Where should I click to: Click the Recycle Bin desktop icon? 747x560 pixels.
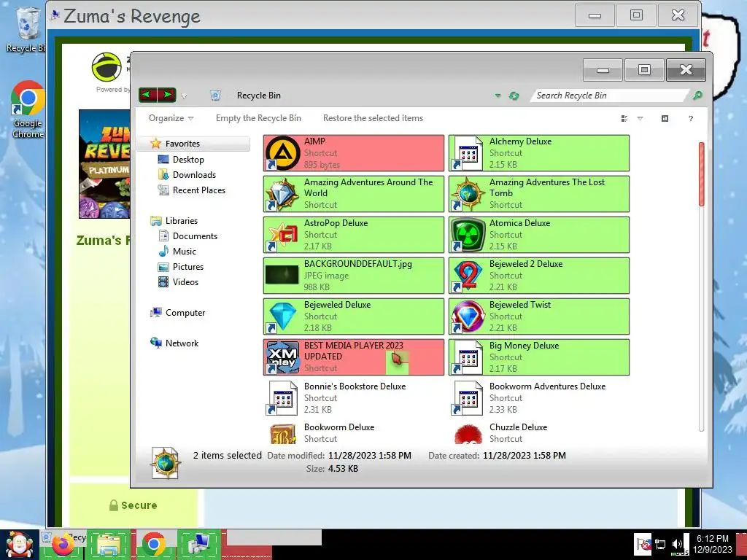(26, 29)
